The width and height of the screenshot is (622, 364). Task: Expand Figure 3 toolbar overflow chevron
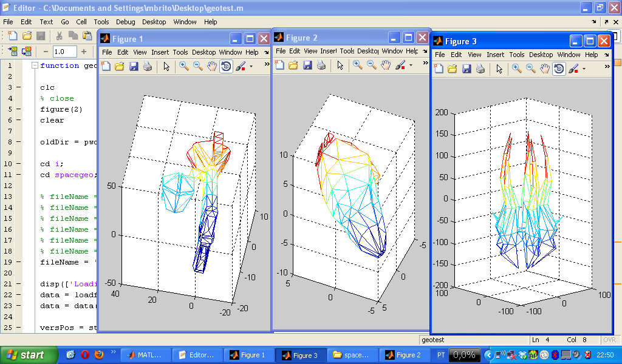(x=606, y=67)
